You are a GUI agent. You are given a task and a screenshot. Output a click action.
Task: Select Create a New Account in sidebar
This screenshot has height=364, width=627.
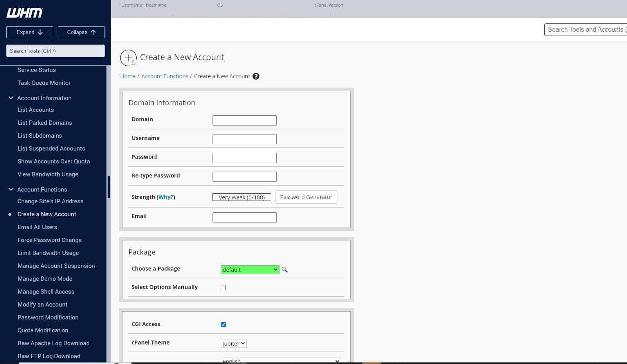tap(47, 214)
